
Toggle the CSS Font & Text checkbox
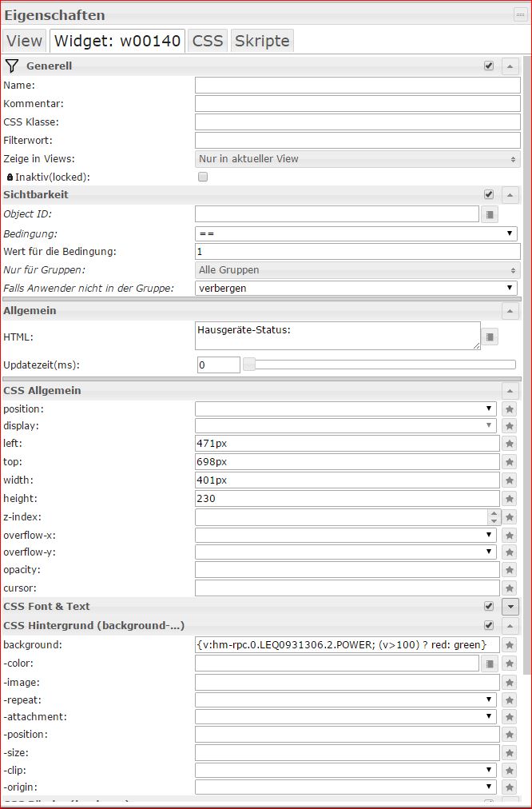click(489, 606)
